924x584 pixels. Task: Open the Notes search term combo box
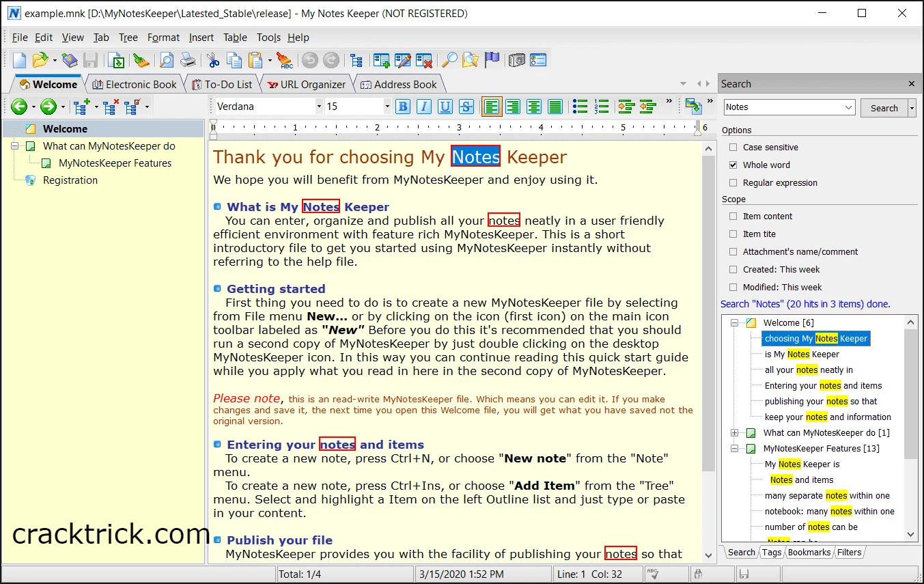tap(789, 107)
